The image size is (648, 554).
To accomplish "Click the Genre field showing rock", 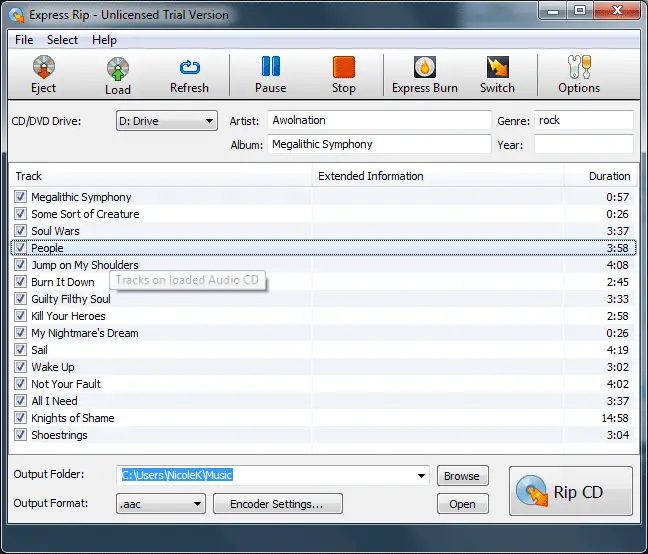I will pos(584,120).
